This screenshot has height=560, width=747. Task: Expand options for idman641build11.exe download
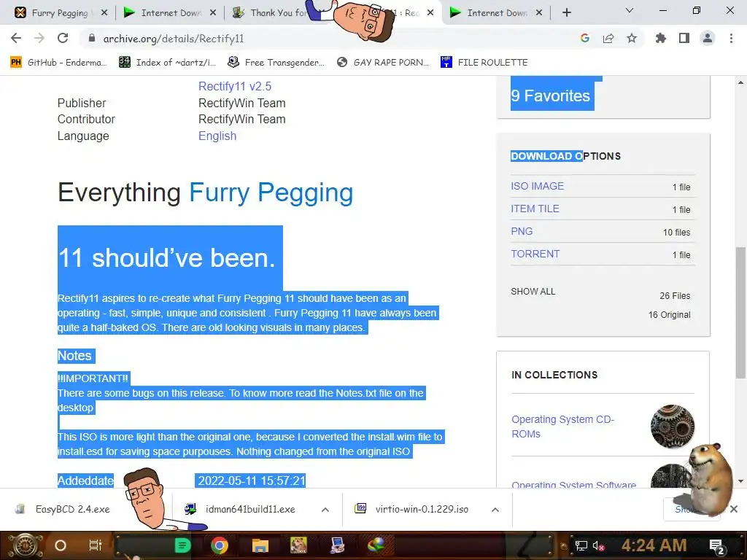tap(325, 510)
